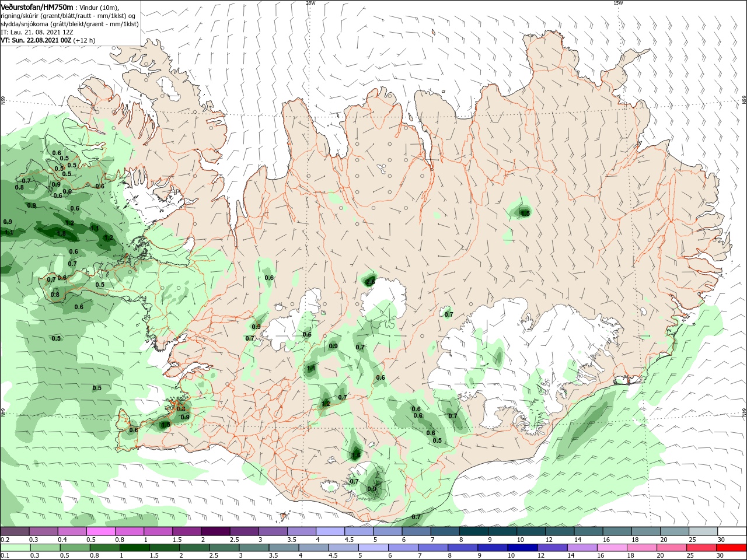Click the crimson 25–30 lower legend swatch

tap(700, 548)
